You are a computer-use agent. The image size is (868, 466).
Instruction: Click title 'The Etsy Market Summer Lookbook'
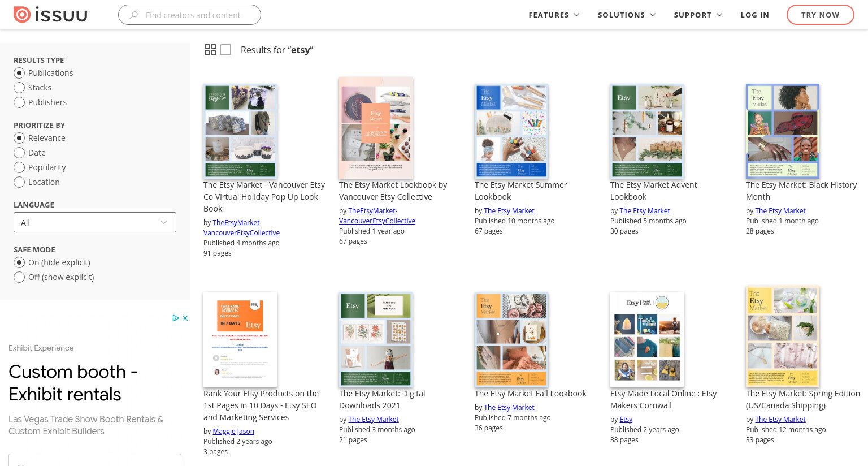tap(520, 191)
